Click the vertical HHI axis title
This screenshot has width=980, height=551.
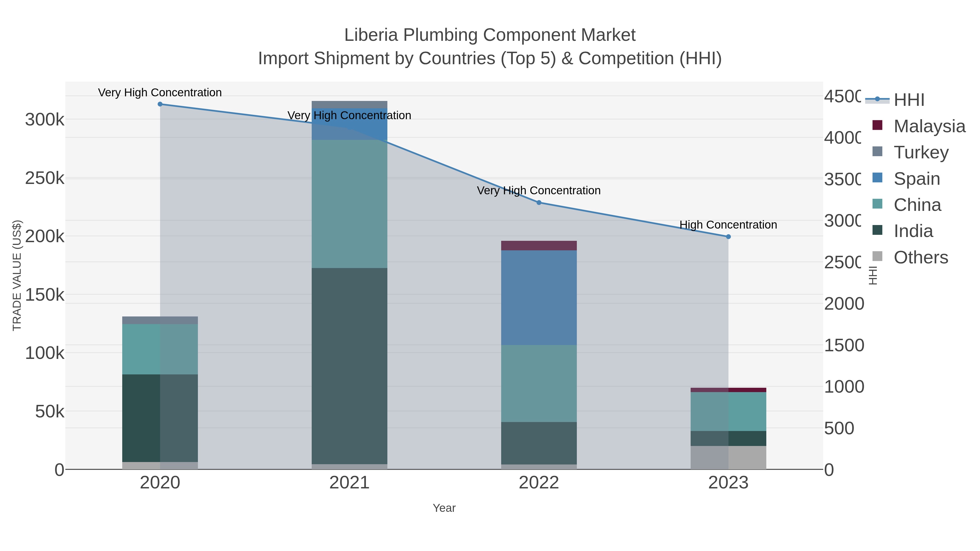point(873,275)
